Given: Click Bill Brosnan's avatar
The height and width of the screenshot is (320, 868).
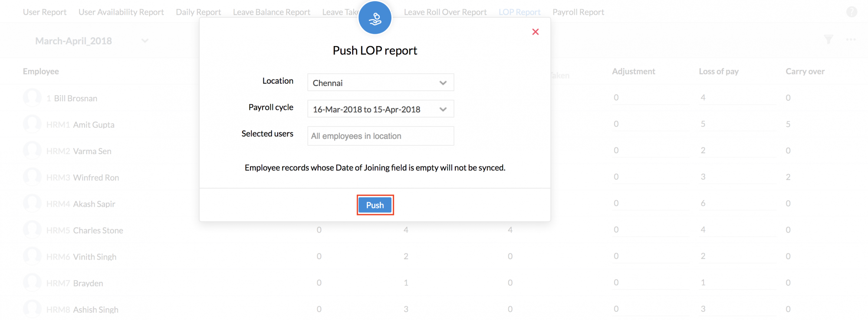Looking at the screenshot, I should (32, 98).
